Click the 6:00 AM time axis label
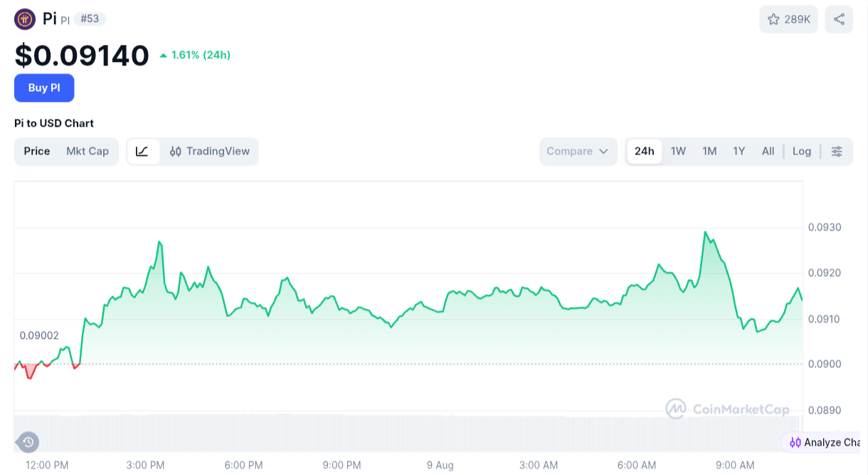 click(637, 465)
